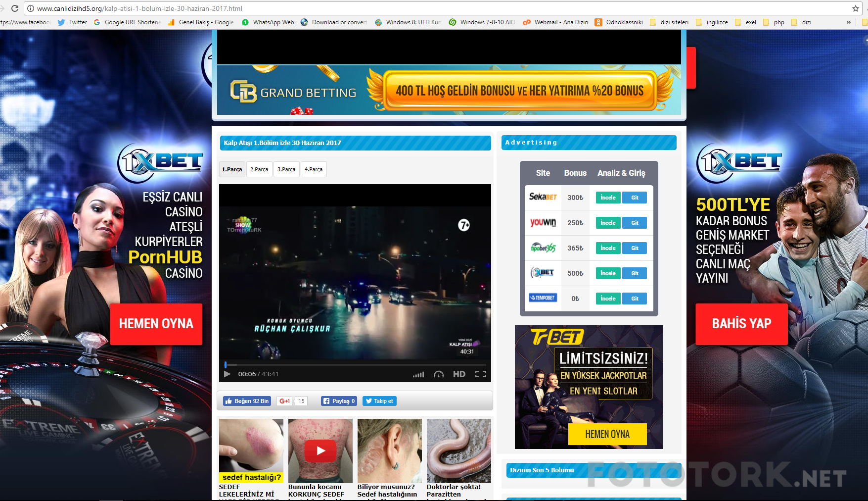
Task: Switch to the 3.Parça tab
Action: (286, 169)
